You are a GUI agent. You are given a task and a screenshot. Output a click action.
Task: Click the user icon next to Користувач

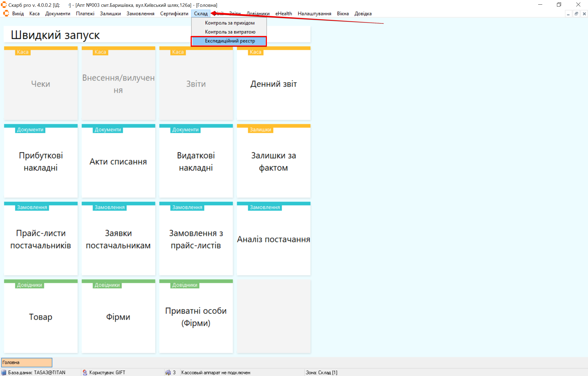pos(85,372)
